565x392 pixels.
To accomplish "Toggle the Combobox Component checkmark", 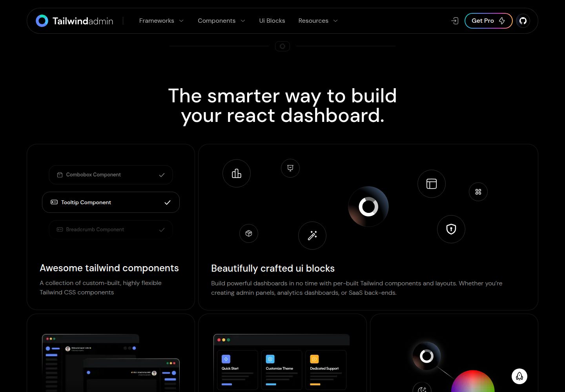I will tap(162, 175).
